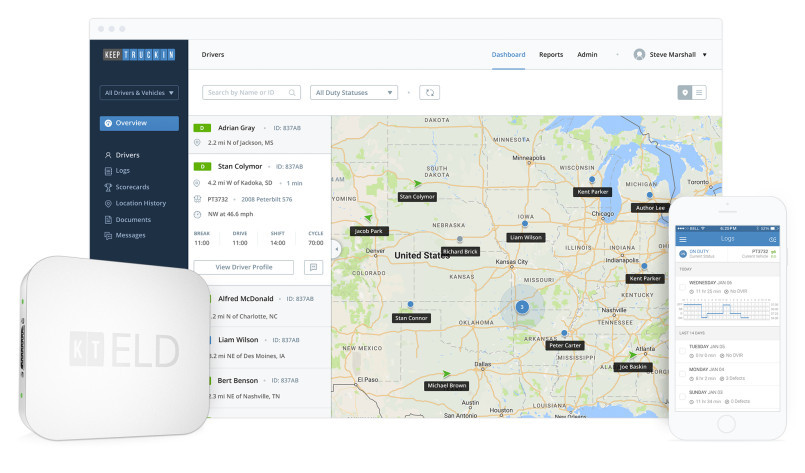Click Peter Carter map label

pyautogui.click(x=565, y=346)
